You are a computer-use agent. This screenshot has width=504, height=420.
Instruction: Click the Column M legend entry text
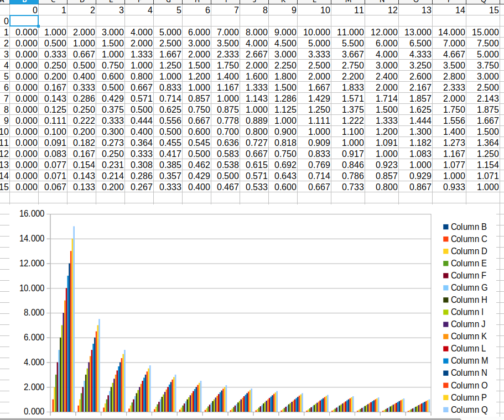point(469,361)
